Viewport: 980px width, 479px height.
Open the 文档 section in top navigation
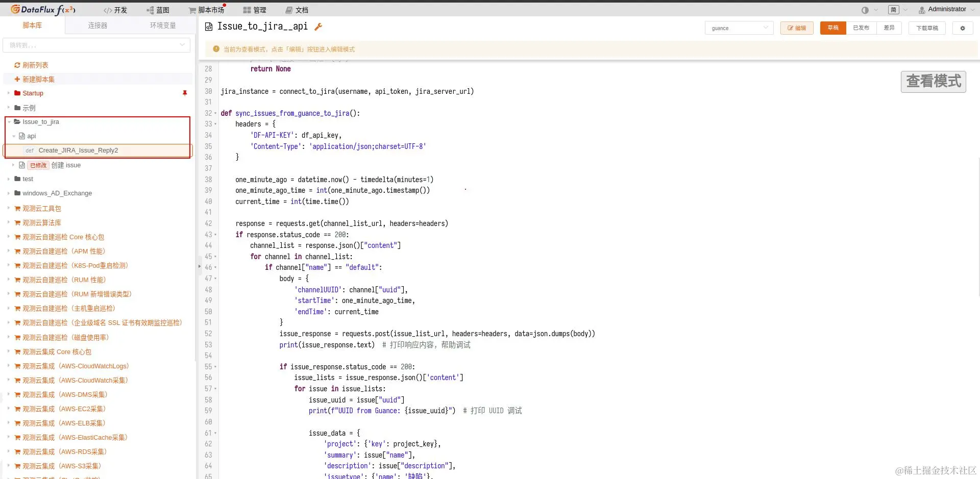coord(297,10)
